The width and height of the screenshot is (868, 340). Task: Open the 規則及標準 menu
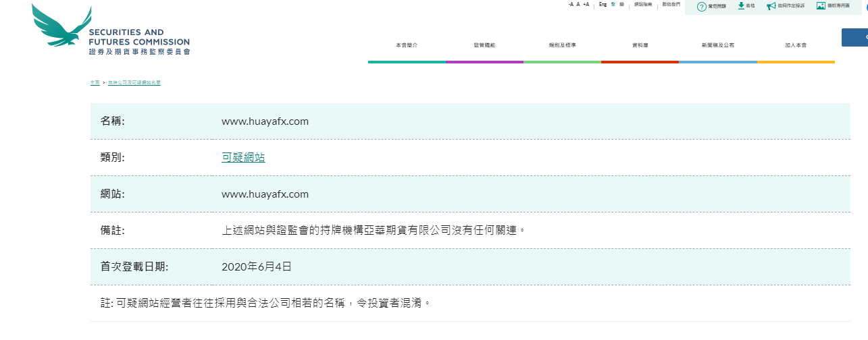(x=562, y=45)
